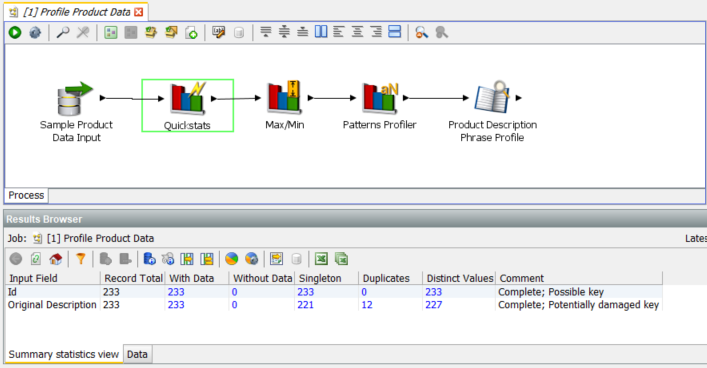Go to results home with house icon
707x368 pixels.
coord(55,259)
